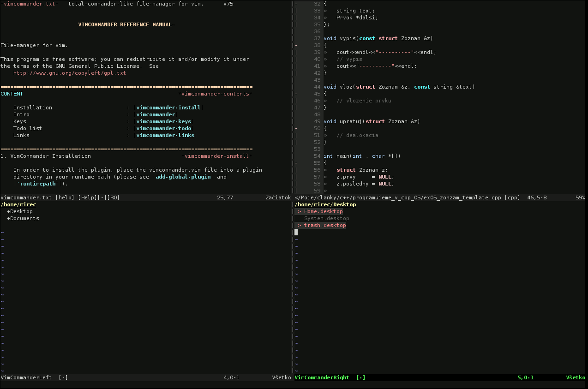Expand the +Desktop directory in the left panel

[x=20, y=211]
